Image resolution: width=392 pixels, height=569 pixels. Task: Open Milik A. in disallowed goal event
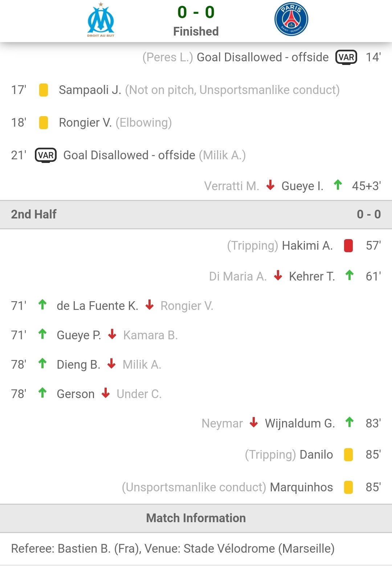[222, 155]
